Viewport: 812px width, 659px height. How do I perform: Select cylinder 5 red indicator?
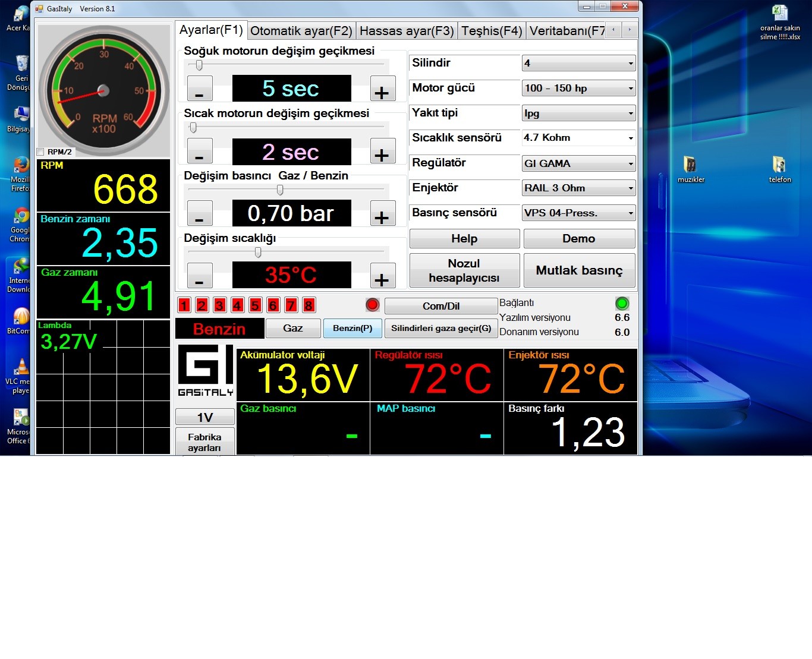(x=256, y=305)
